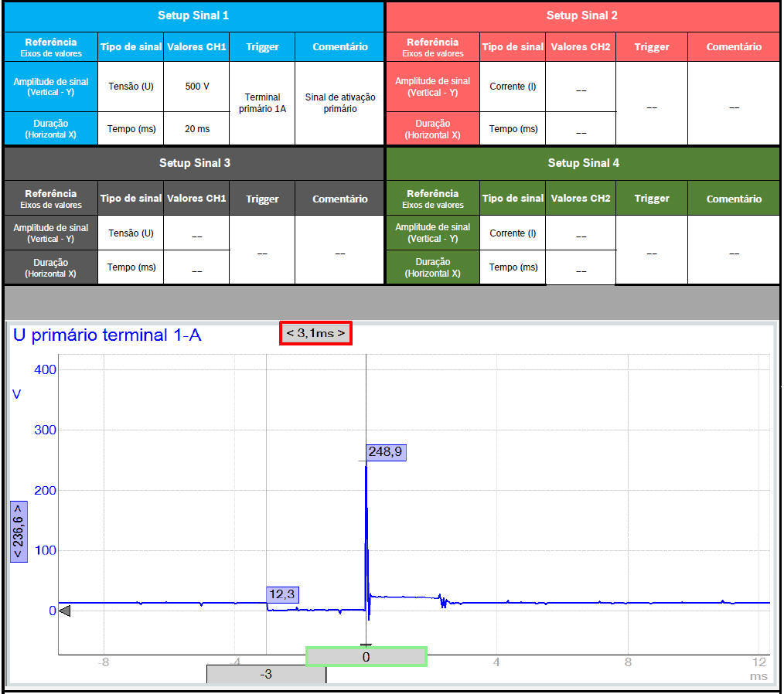784x694 pixels.
Task: Select the Setup Sinal 2 header
Action: click(x=582, y=15)
